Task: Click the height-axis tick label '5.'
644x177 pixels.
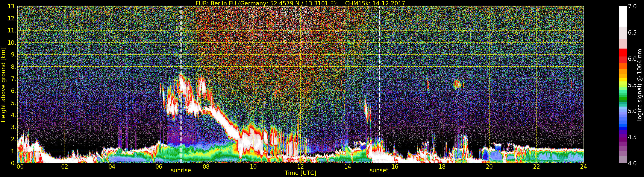Action: point(14,103)
